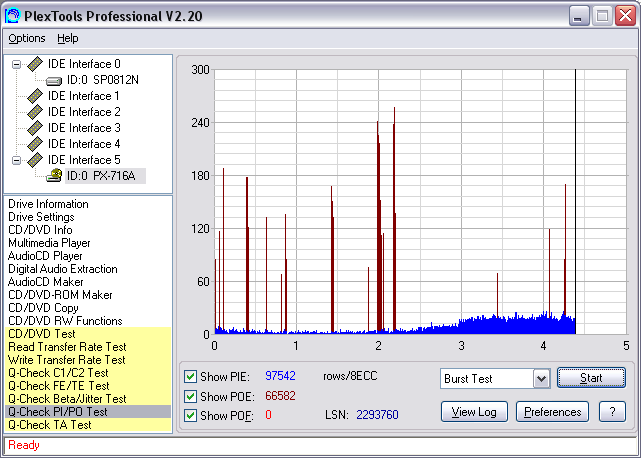The width and height of the screenshot is (641, 458).
Task: Select the ID:0 SP0812N drive
Action: point(103,80)
